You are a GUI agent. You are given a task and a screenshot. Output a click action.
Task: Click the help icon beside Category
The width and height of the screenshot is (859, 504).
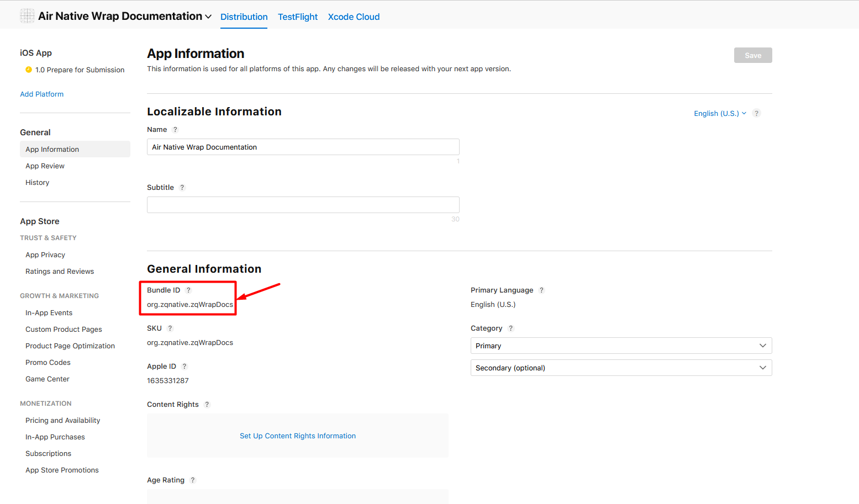(x=510, y=328)
